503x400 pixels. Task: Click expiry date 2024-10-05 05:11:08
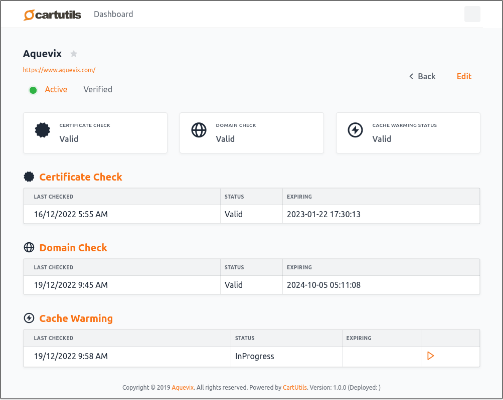[324, 285]
